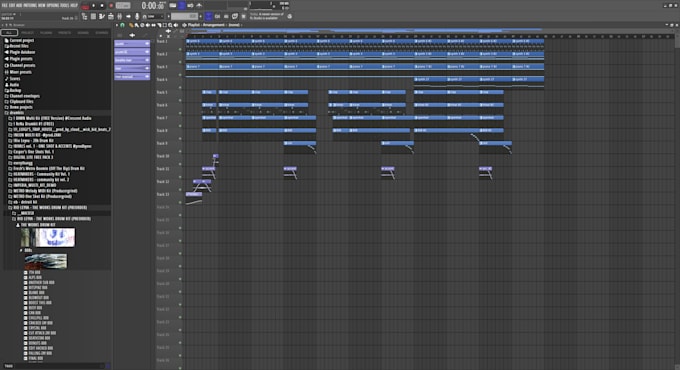Open the TOOLS menu
The height and width of the screenshot is (370, 680).
click(x=64, y=5)
